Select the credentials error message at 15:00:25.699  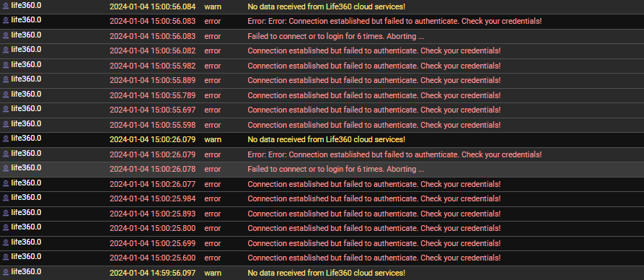[374, 243]
